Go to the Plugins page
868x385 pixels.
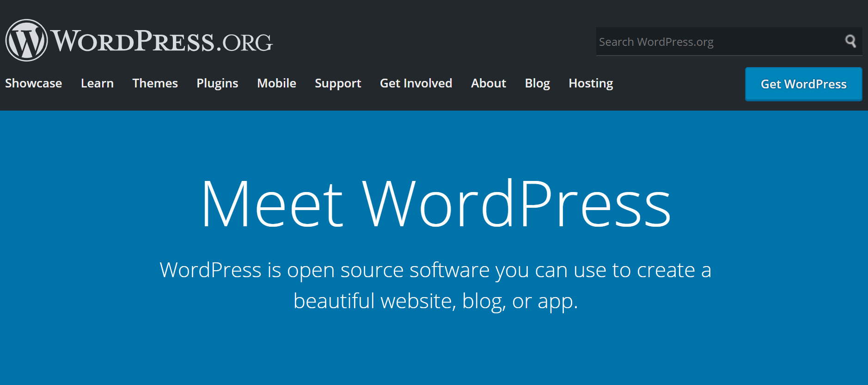point(217,84)
